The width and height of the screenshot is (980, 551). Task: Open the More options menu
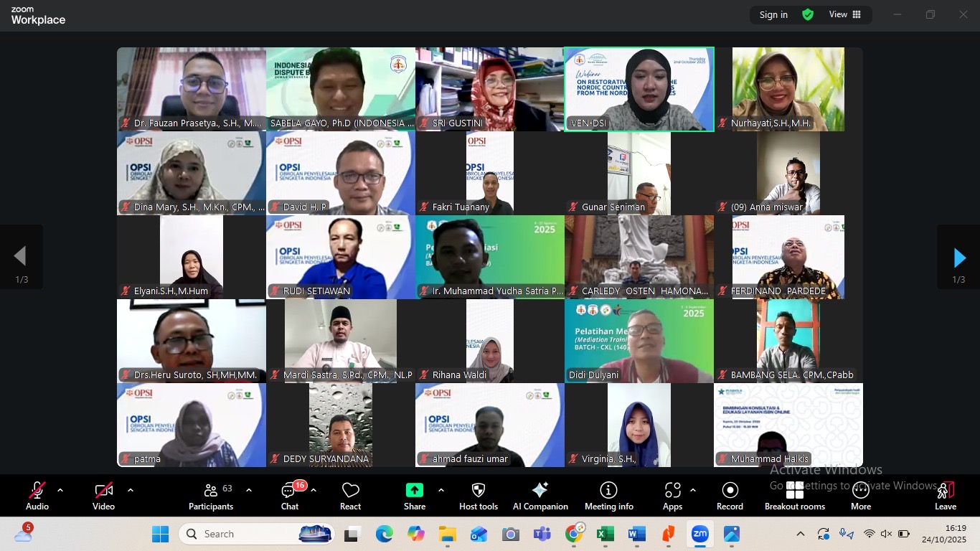[860, 496]
